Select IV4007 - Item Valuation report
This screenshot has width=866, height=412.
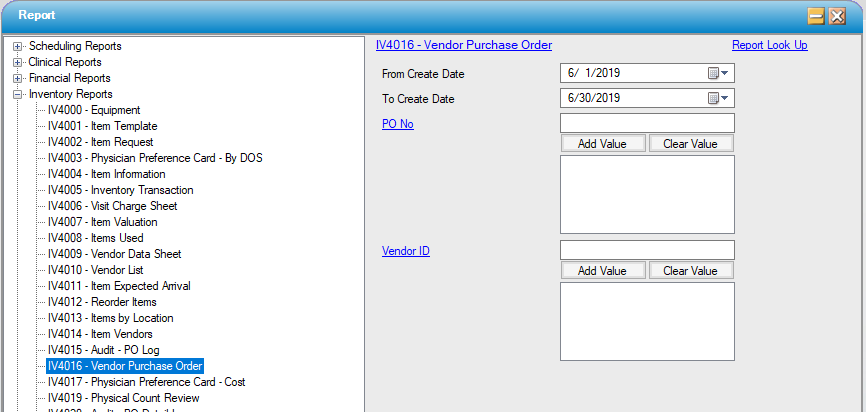pos(102,222)
